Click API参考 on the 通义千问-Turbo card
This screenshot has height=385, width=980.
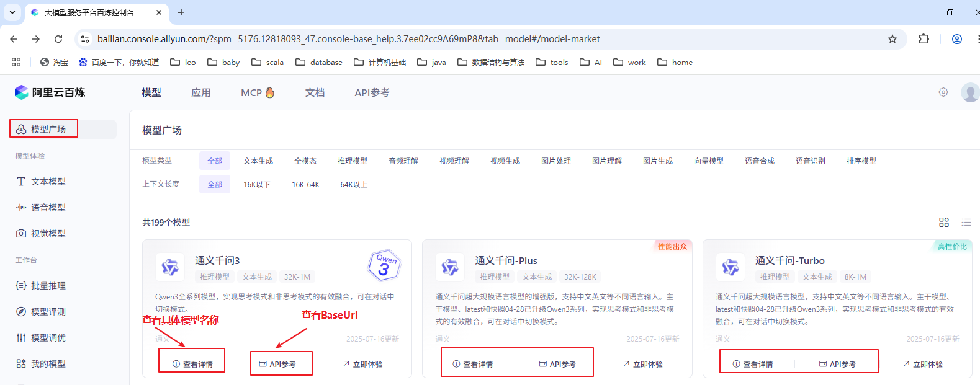click(x=838, y=364)
